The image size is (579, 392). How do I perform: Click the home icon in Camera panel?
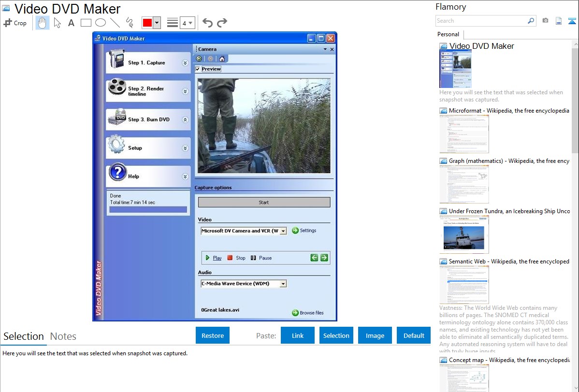pos(222,59)
